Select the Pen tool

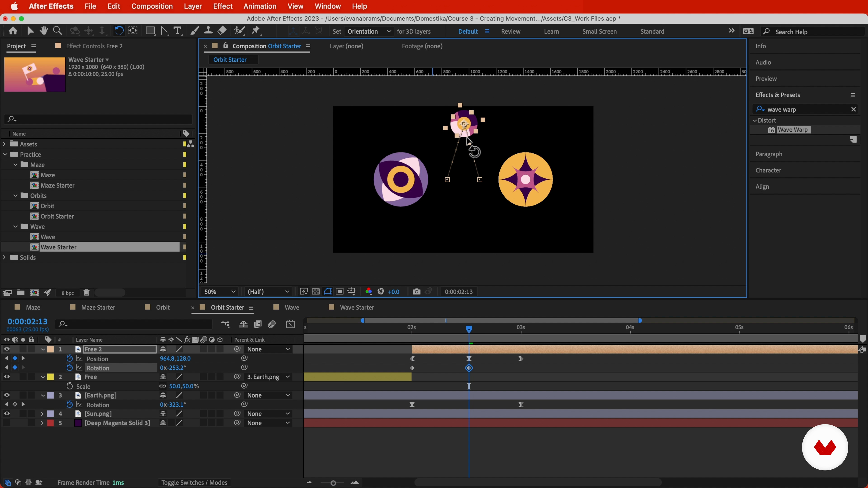[164, 31]
